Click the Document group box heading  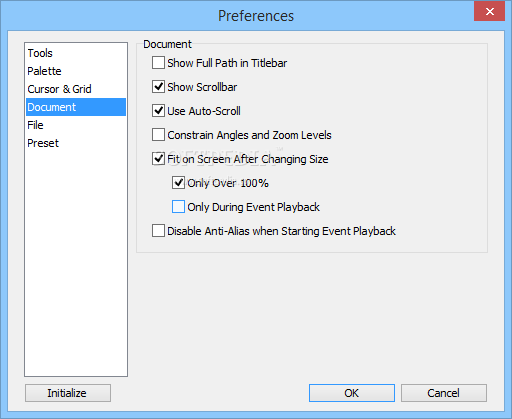click(x=167, y=44)
